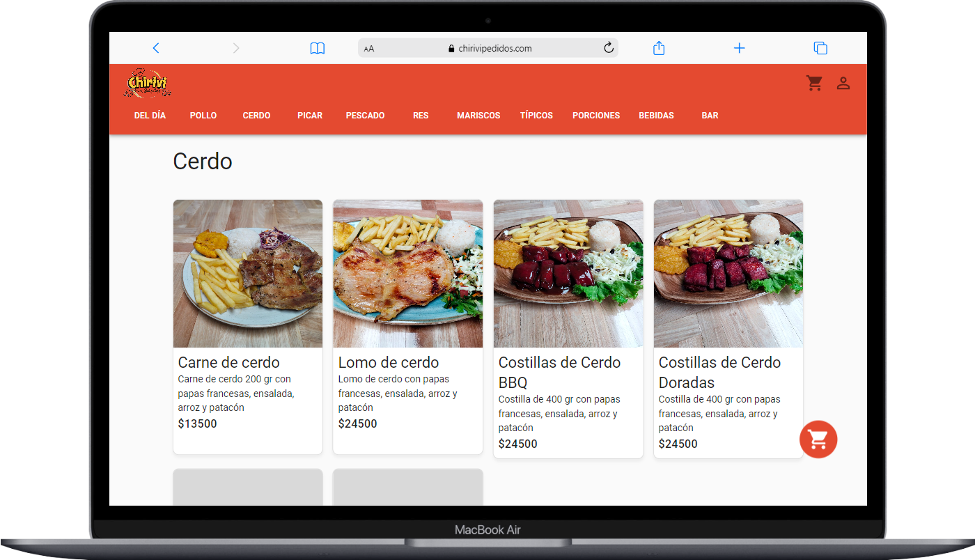This screenshot has height=560, width=975.
Task: Switch to the MARISCOS category
Action: coord(478,116)
